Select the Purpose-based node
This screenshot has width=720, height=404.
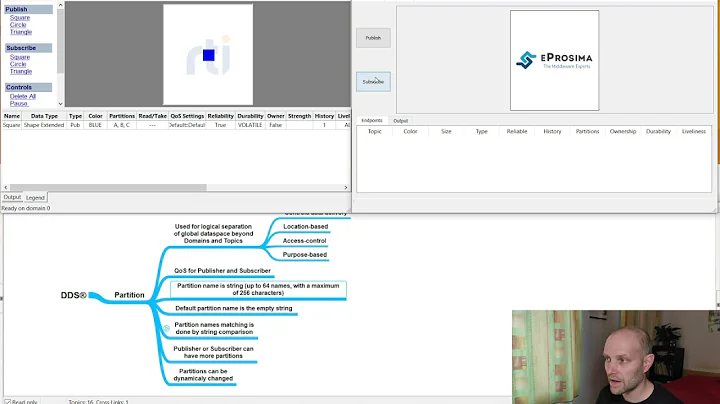[305, 255]
